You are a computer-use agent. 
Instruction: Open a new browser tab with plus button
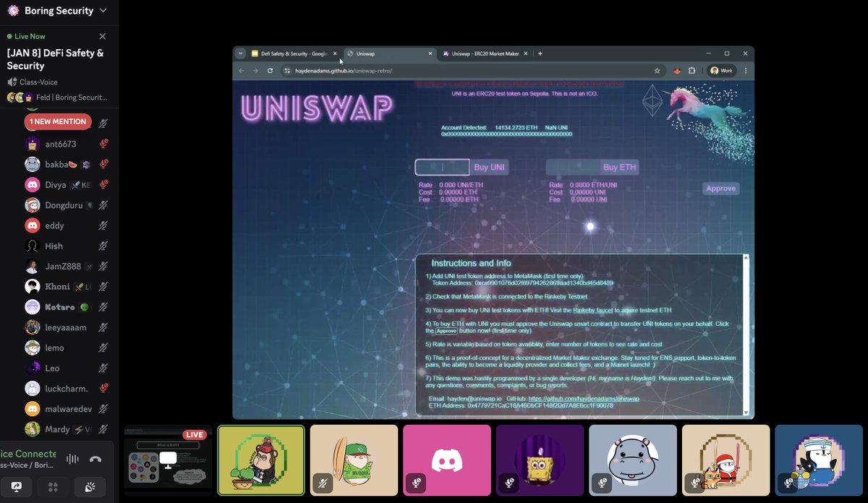coord(540,53)
